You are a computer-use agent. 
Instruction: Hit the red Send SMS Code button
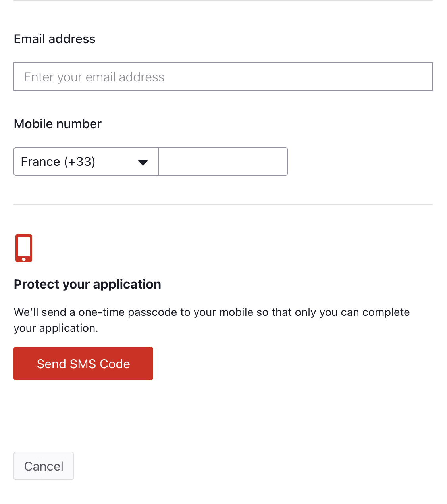[83, 364]
